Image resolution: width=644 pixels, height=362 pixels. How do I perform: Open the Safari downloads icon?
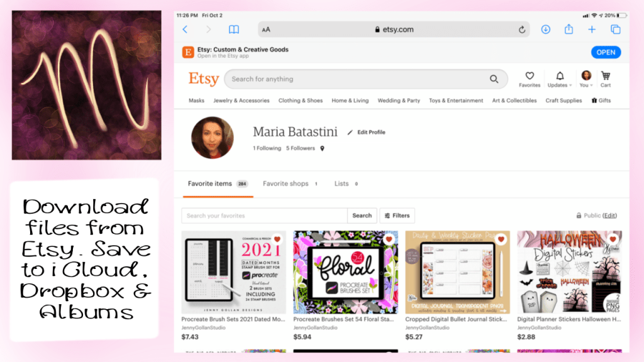(546, 30)
